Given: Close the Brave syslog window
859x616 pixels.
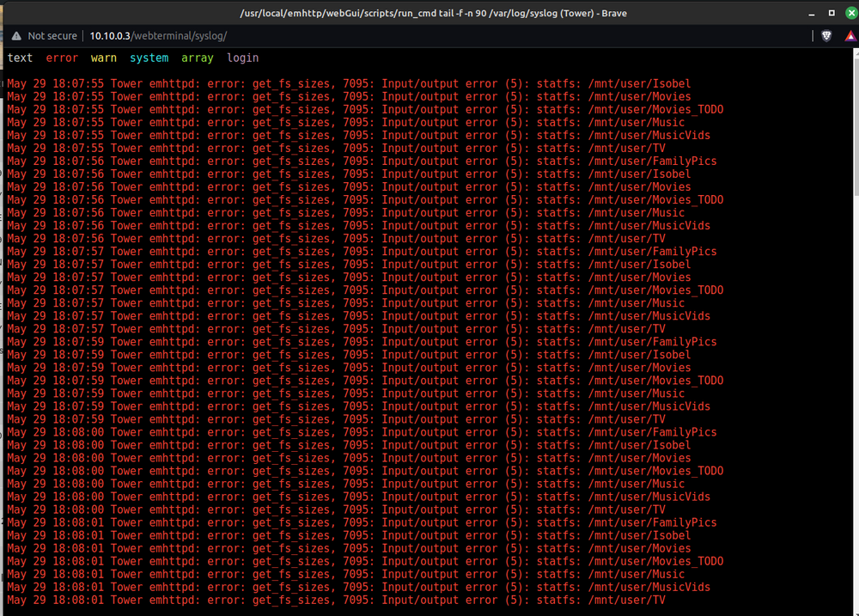Looking at the screenshot, I should pos(851,13).
